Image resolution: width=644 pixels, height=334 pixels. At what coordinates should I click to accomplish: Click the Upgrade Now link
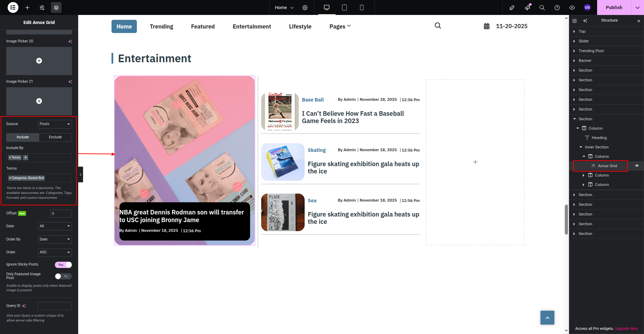tap(626, 328)
